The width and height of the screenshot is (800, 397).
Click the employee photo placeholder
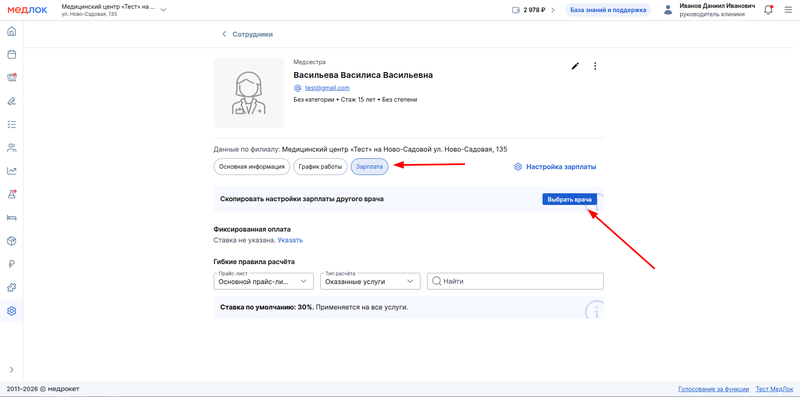(248, 92)
